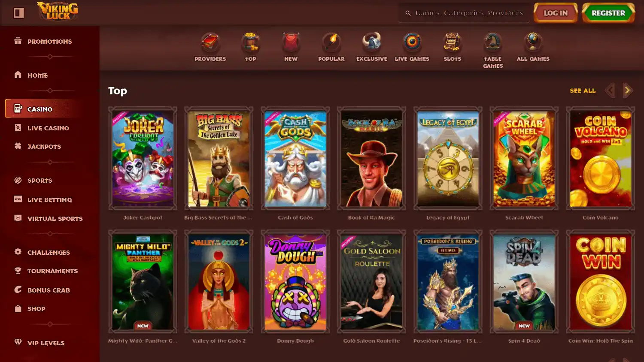Viewport: 644px width, 362px height.
Task: Click the Jackpots clover icon
Action: point(18,146)
